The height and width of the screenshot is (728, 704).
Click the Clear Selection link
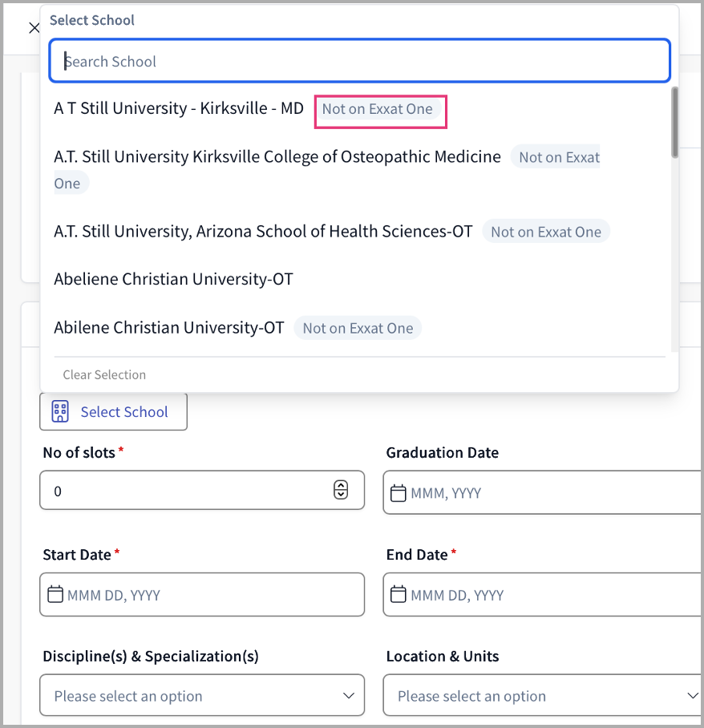[x=104, y=374]
